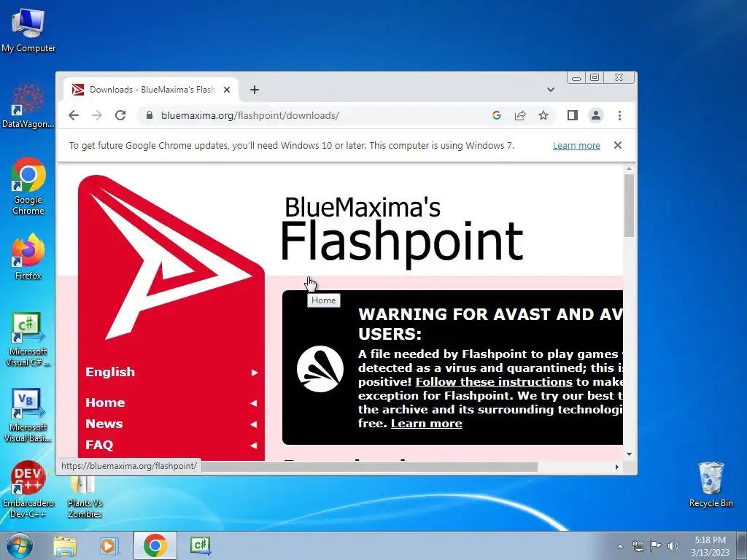Click the Follow these instructions link
The width and height of the screenshot is (747, 560).
click(494, 382)
